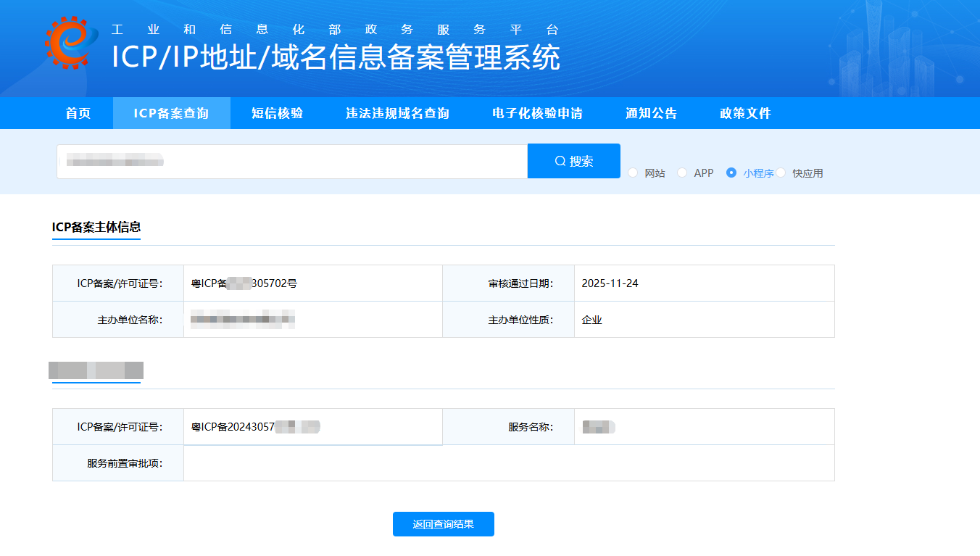Select the 快应用 radio option
The height and width of the screenshot is (556, 980).
point(781,173)
